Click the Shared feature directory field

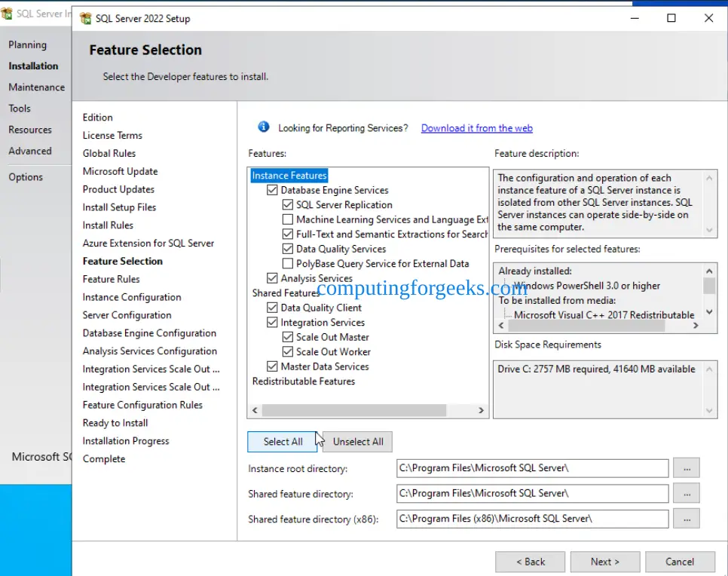click(532, 493)
